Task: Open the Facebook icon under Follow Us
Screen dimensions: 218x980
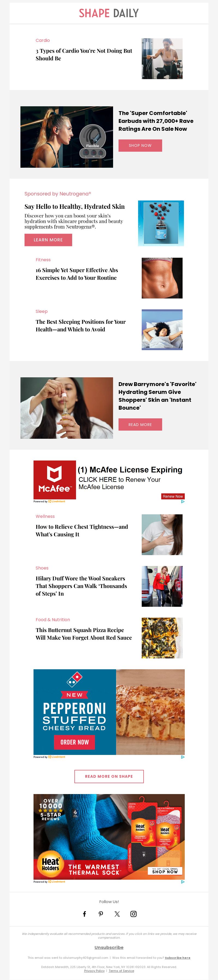Action: click(x=84, y=914)
